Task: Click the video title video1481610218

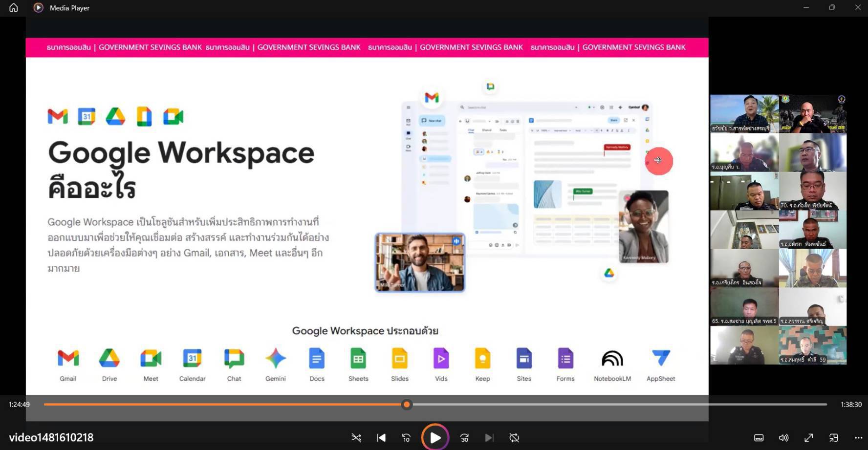Action: click(x=51, y=437)
